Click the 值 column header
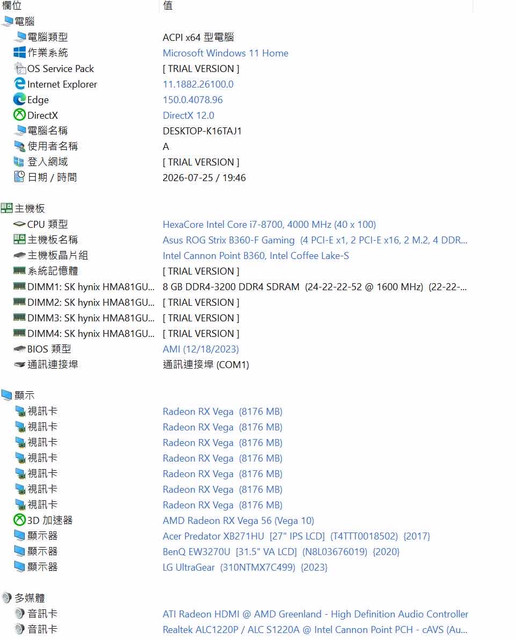Image resolution: width=516 pixels, height=640 pixels. [x=167, y=5]
